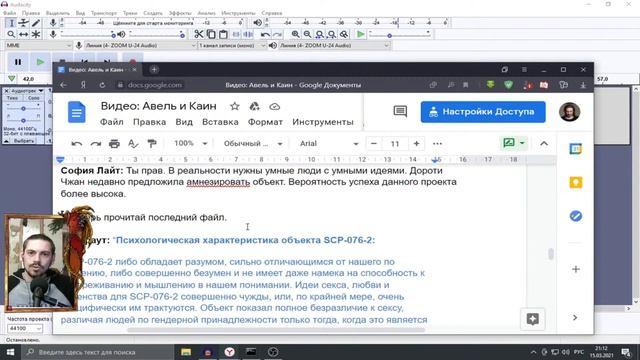
Task: Close the 'Видео: Авель и Каин' browser tab
Action: tap(134, 70)
